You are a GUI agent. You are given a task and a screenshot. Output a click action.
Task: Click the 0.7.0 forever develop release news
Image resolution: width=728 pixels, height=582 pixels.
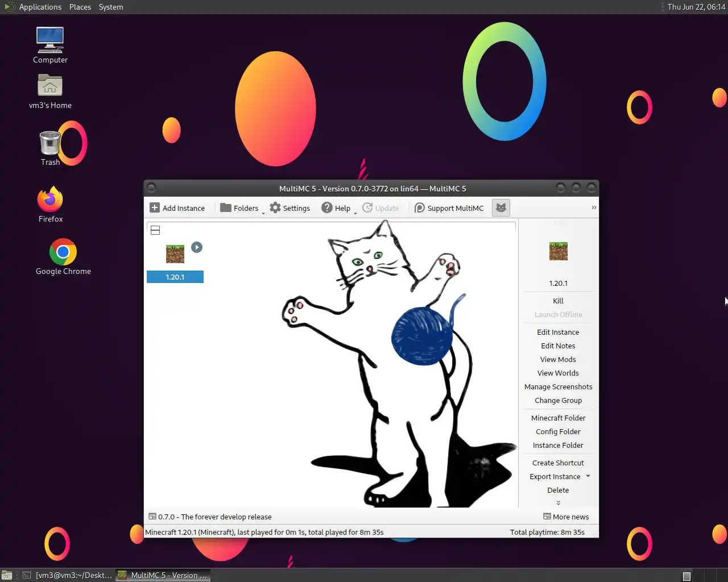click(x=215, y=517)
